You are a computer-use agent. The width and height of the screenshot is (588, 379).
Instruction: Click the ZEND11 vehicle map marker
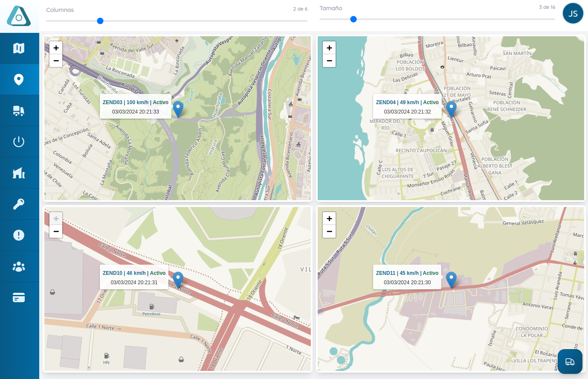[x=451, y=280]
